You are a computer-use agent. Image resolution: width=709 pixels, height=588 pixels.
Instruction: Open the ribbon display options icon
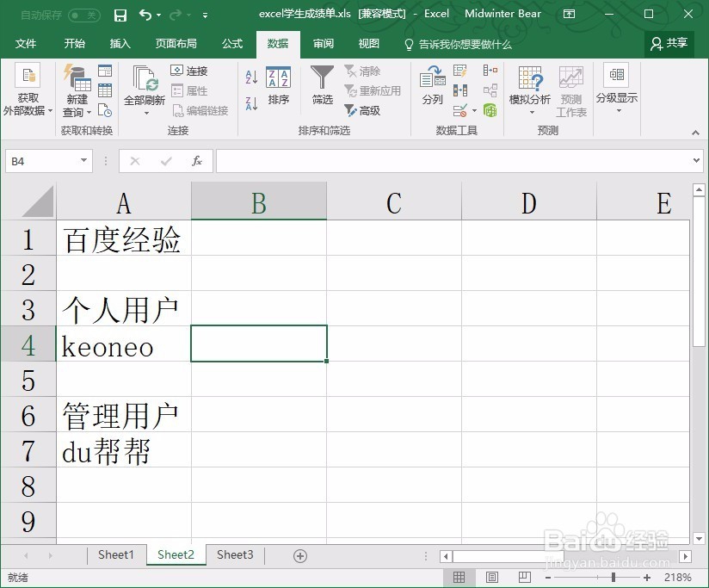tap(570, 14)
